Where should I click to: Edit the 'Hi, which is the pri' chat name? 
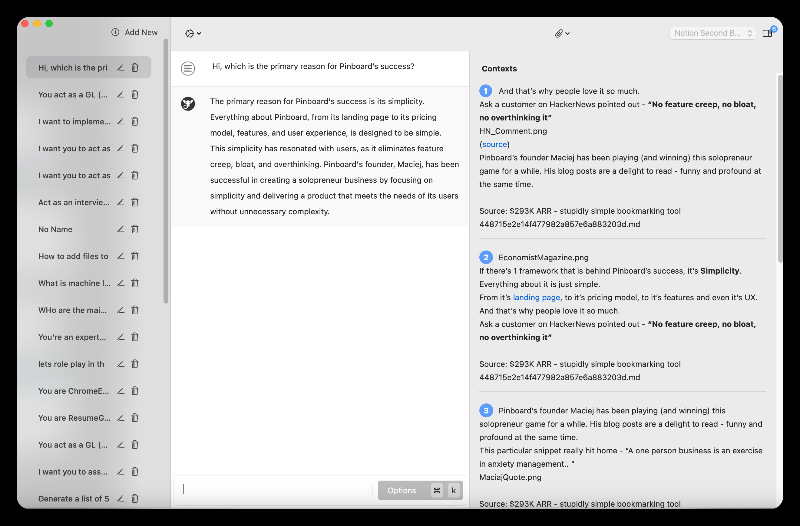(x=120, y=68)
